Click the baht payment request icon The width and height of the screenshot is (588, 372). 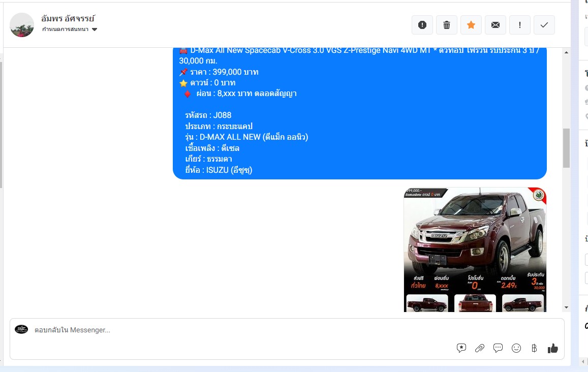pyautogui.click(x=534, y=348)
